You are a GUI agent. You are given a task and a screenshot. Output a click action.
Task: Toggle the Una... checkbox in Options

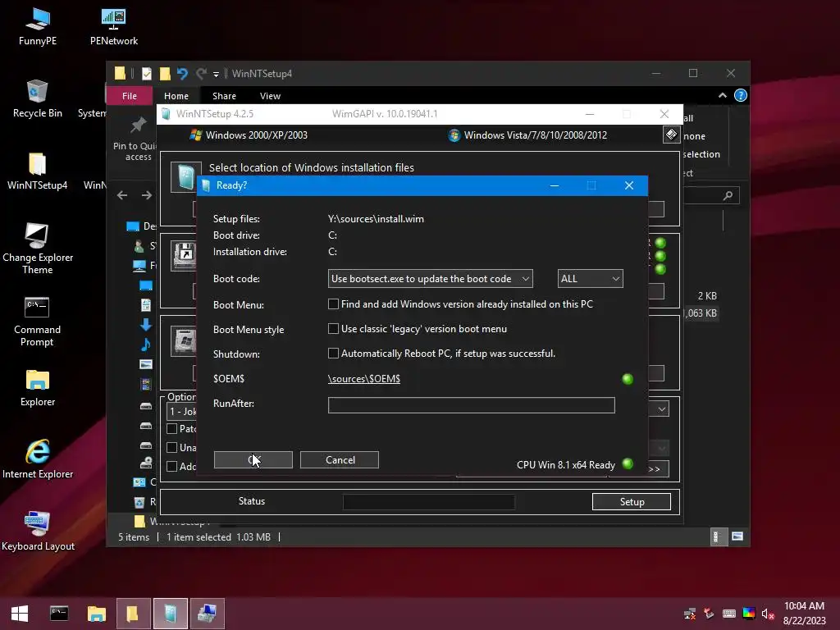coord(172,447)
